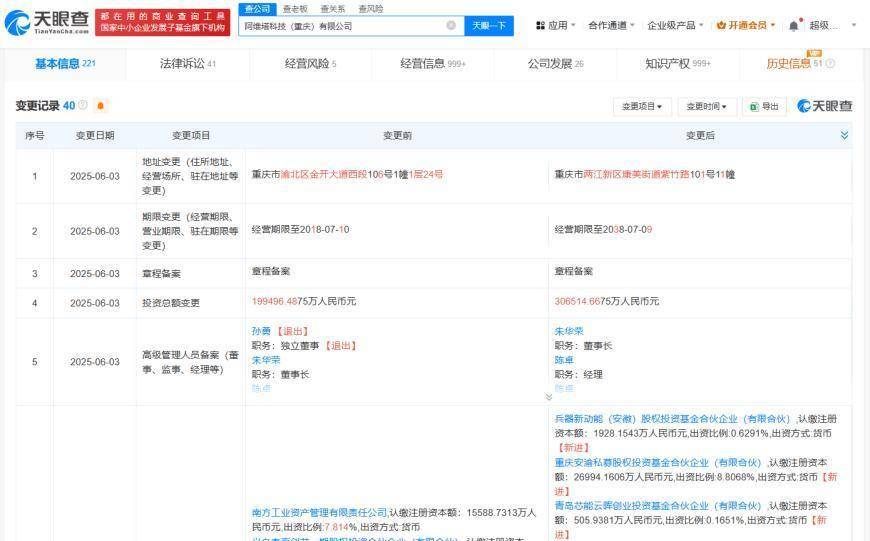Click the new address 两江新区康美街道紫竹路 text
Viewport: 870px width, 541px height.
(636, 174)
